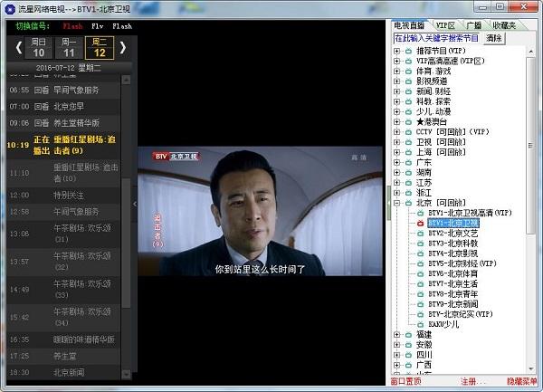Click the TV icon beside BTV3-北京科教
This screenshot has height=392, width=543.
[x=420, y=244]
